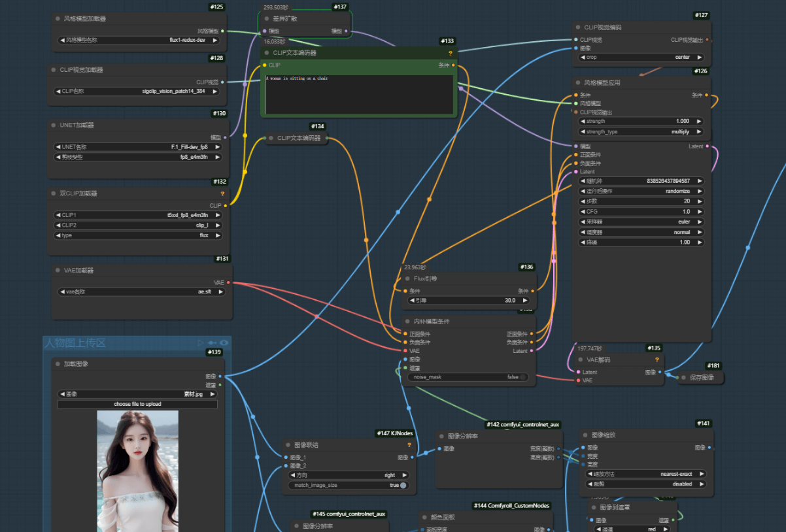Collapse the VAE解码 node via its title dot
786x532 pixels.
point(581,359)
